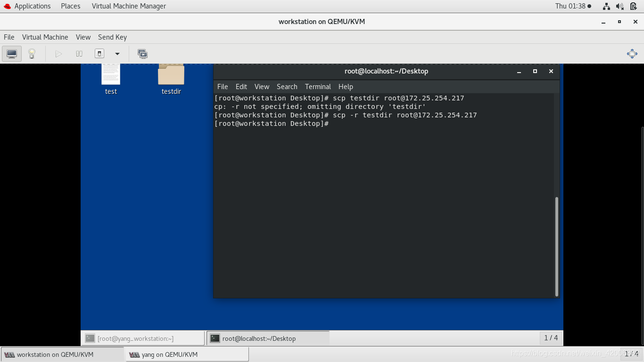Show the graphical console view

12,54
